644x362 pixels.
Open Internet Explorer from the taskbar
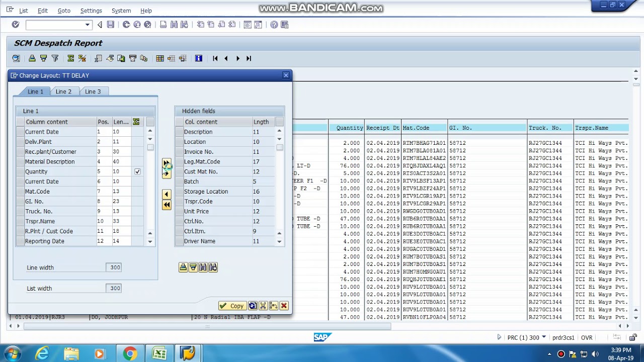42,354
